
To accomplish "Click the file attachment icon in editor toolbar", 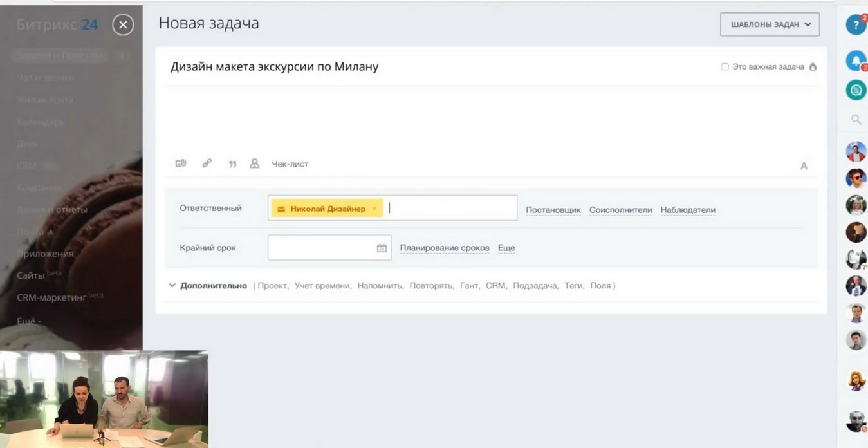I will (x=181, y=163).
